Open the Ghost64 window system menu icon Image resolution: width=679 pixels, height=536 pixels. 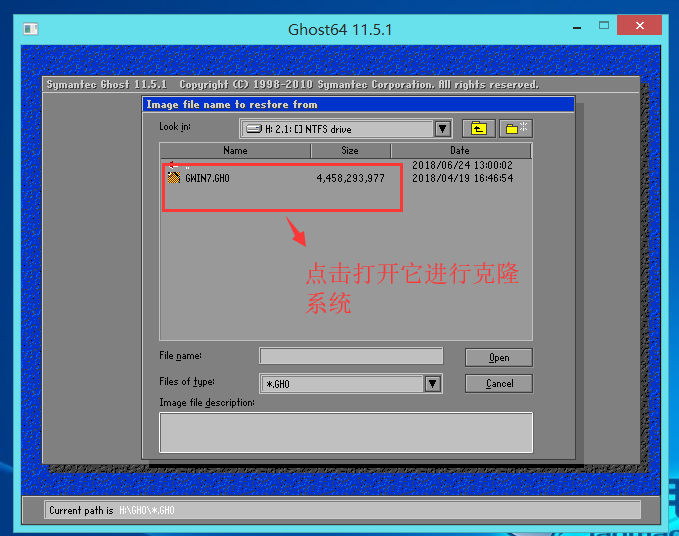pyautogui.click(x=31, y=29)
